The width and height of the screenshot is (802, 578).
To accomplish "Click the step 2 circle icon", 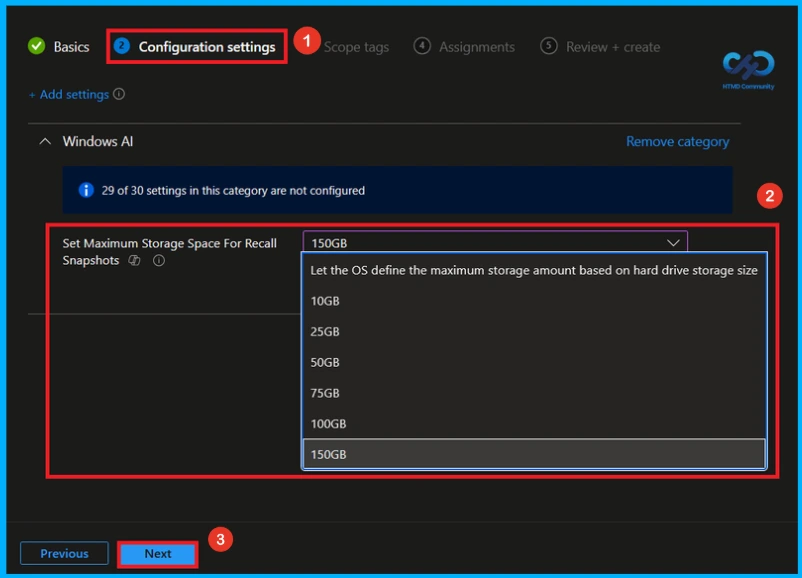I will tap(122, 46).
